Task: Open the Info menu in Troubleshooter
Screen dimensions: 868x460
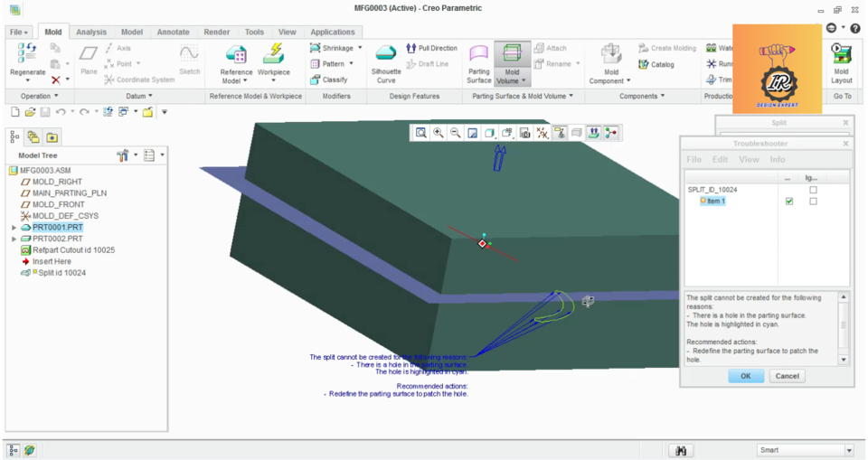Action: 778,159
